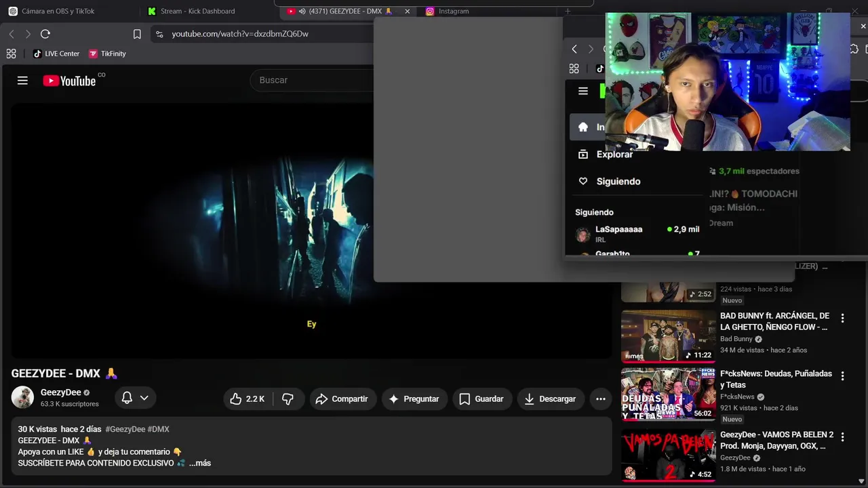Open the GeezyDee channel name link
The width and height of the screenshot is (868, 488).
click(x=60, y=392)
